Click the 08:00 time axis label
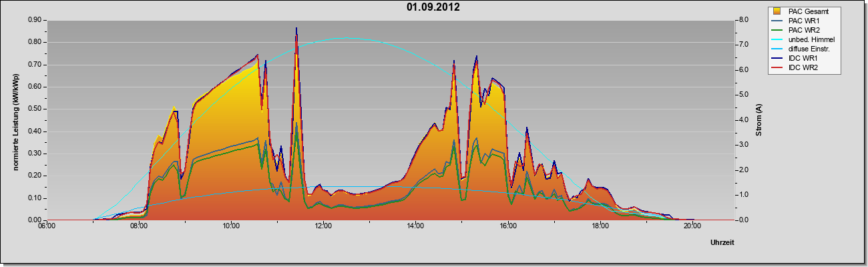 [139, 226]
